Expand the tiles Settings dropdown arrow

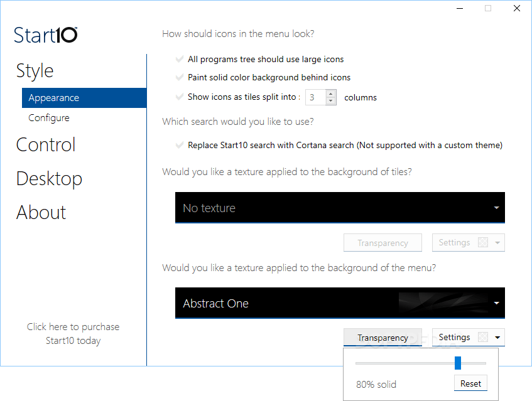click(497, 243)
